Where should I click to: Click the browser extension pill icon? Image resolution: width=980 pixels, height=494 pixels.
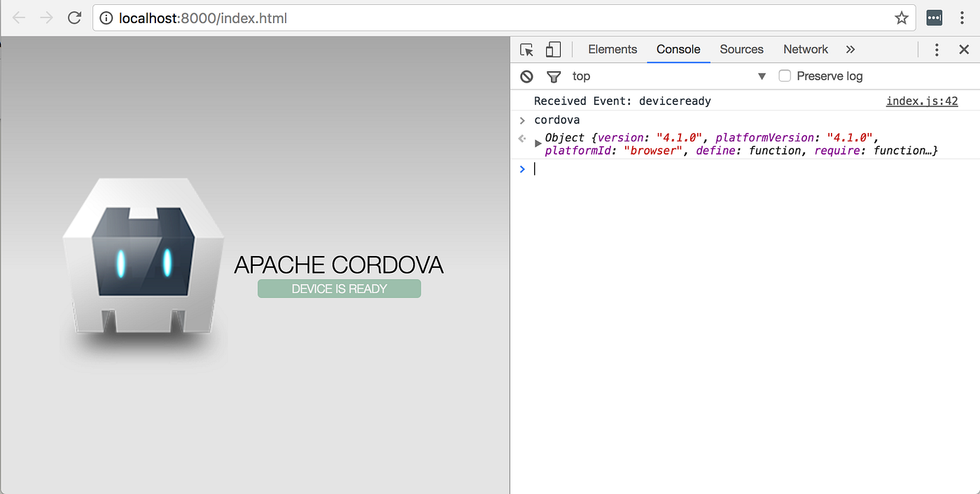(x=934, y=17)
